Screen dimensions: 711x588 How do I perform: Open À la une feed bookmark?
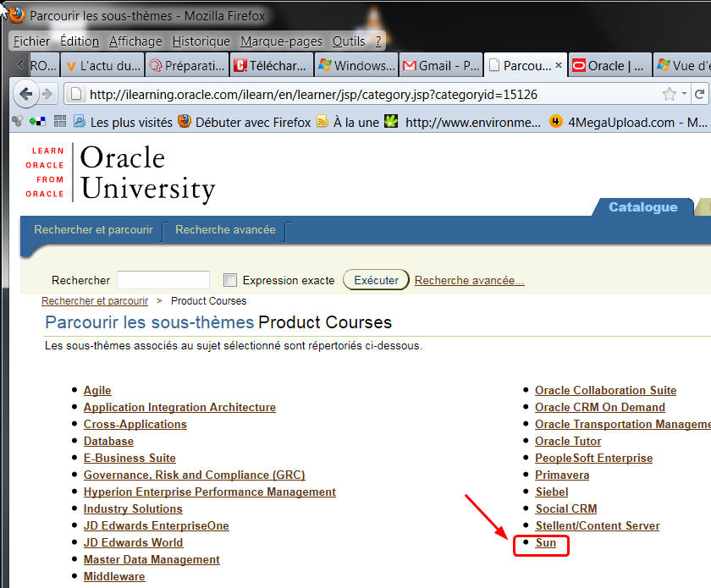coord(348,122)
